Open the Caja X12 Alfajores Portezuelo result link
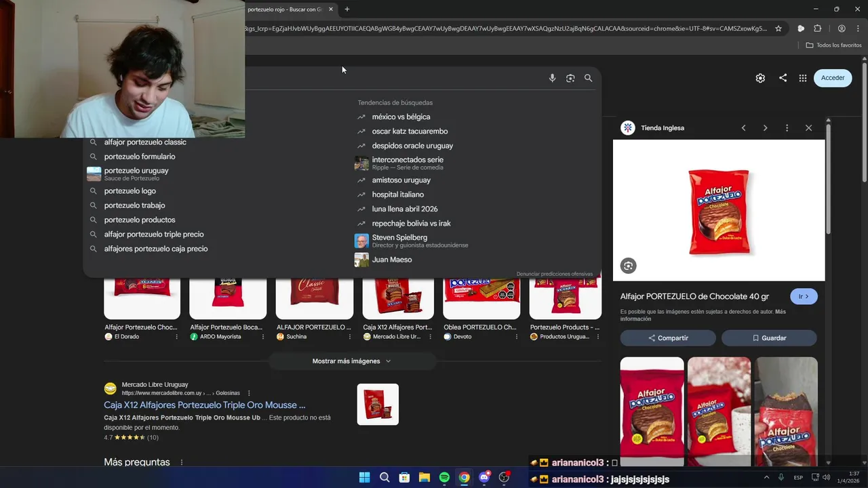 point(205,405)
